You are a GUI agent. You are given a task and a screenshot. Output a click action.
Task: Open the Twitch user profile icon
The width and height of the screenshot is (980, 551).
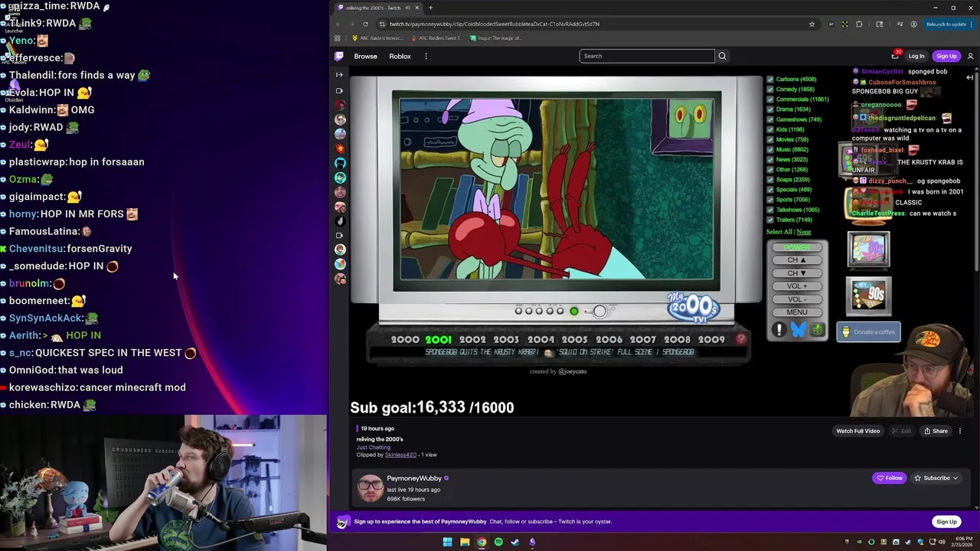[970, 56]
